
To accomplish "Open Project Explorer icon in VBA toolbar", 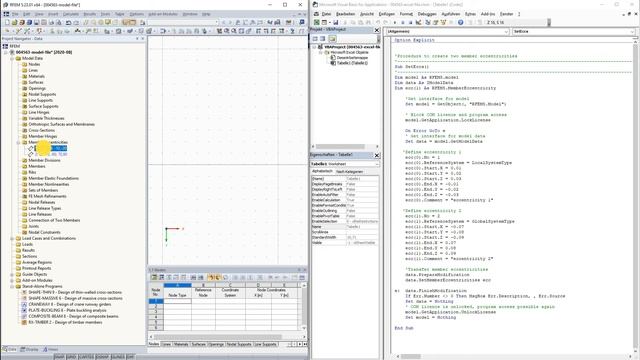I will 428,22.
